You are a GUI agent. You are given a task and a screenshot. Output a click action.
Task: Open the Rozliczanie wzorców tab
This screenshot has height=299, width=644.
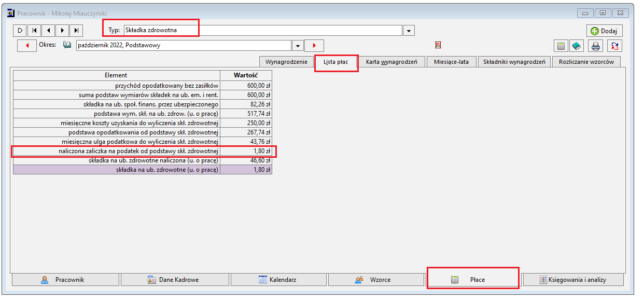[586, 62]
